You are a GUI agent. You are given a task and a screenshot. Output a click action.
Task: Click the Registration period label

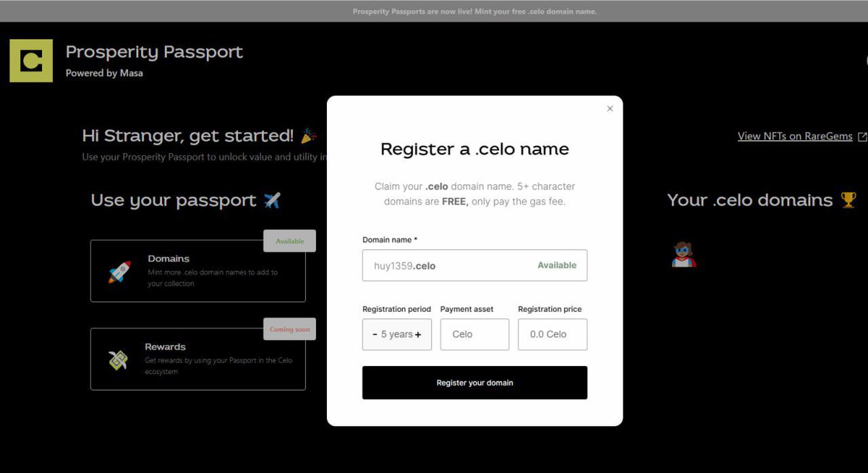[x=396, y=309]
